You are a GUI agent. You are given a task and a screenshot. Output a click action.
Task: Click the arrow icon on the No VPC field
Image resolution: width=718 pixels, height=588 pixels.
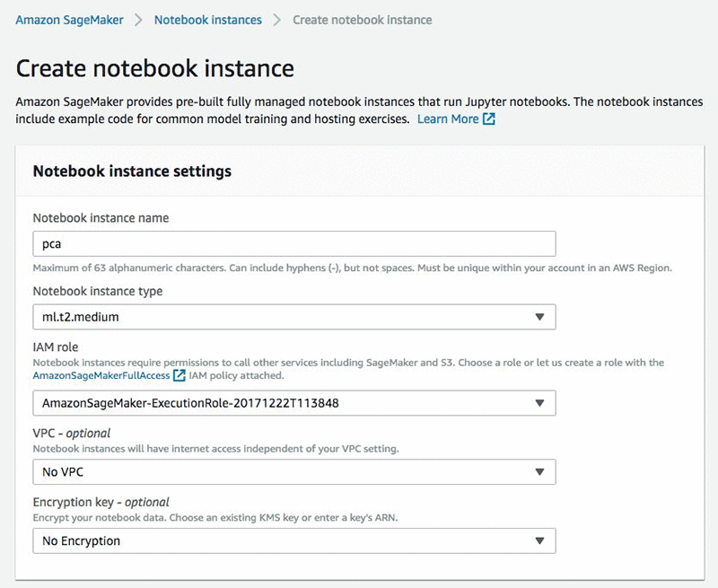tap(539, 472)
